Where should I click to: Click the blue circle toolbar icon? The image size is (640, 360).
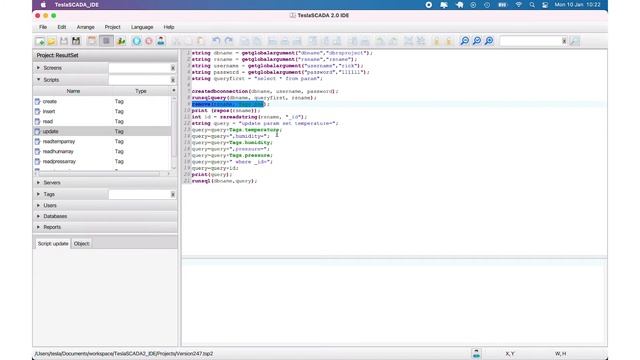tap(137, 41)
